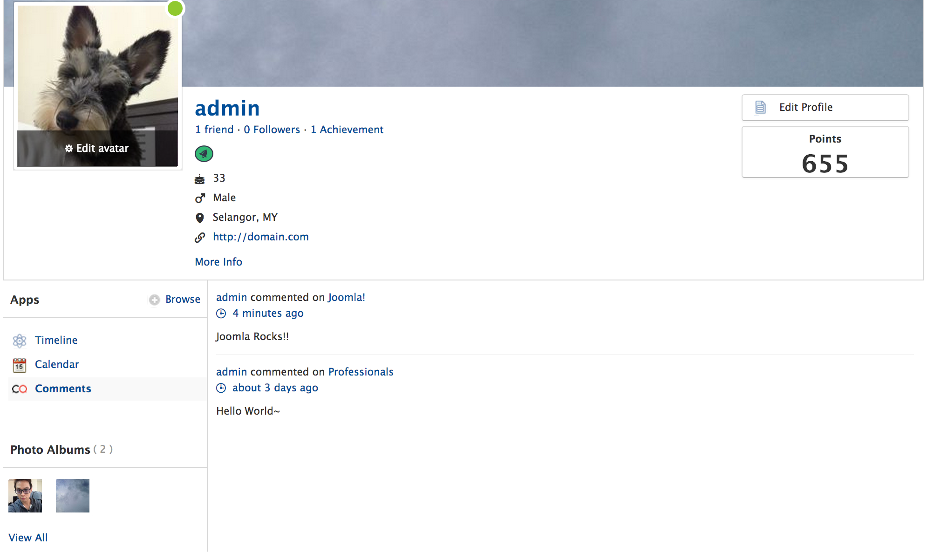Viewport: 927px width, 560px height.
Task: Click the chain link icon beside website
Action: click(x=200, y=238)
